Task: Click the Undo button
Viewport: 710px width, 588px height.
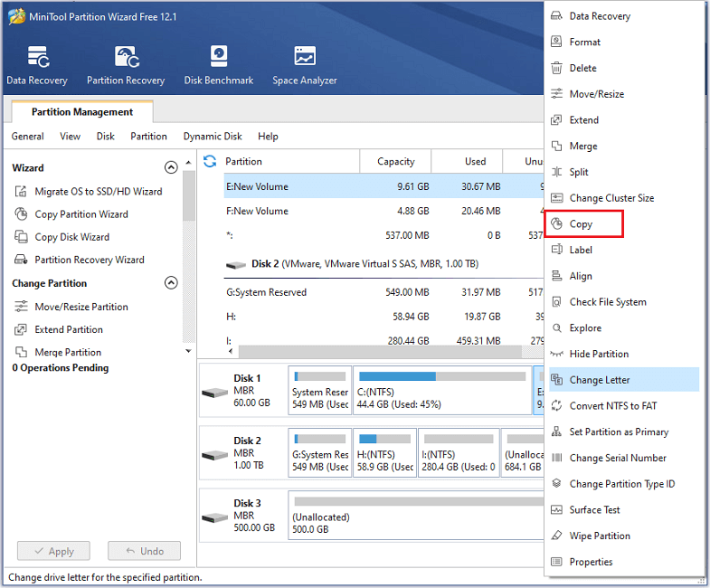Action: [145, 551]
